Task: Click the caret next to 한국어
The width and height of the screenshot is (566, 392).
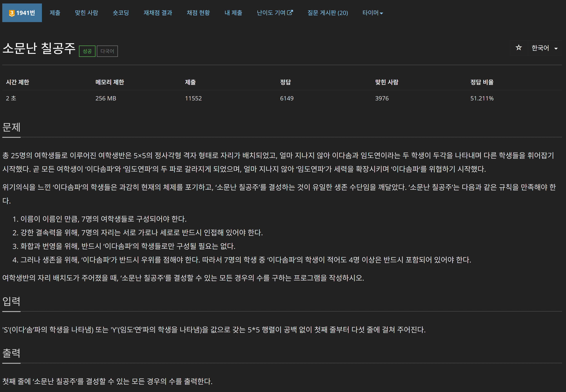Action: (556, 48)
